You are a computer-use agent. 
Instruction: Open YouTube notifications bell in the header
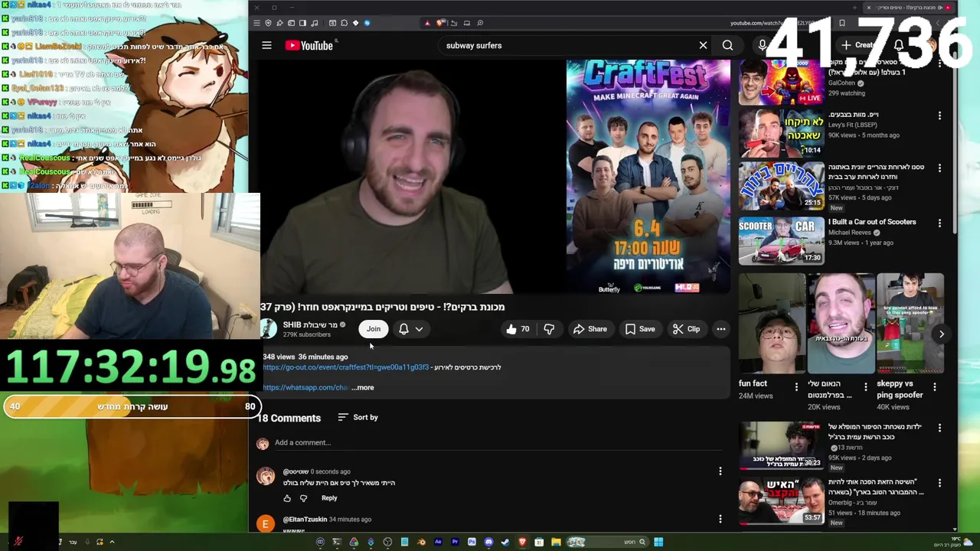899,45
